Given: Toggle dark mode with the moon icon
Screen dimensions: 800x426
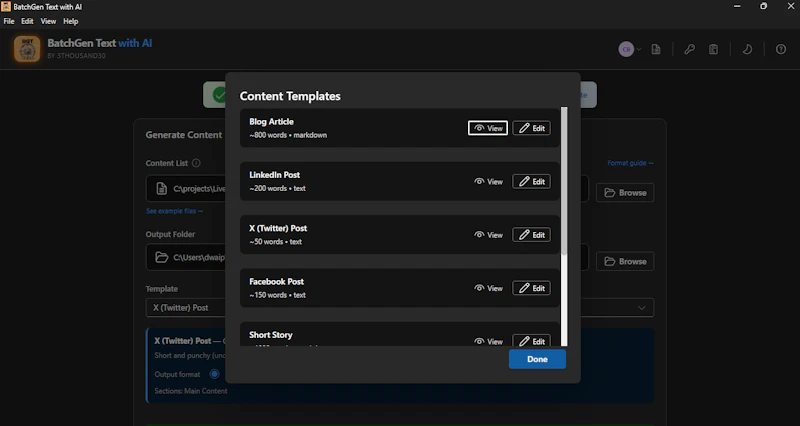Looking at the screenshot, I should pyautogui.click(x=747, y=49).
